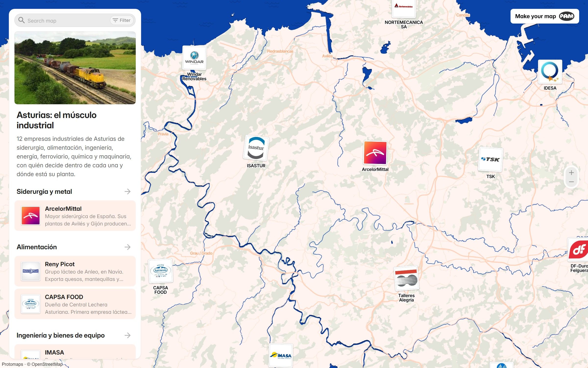Open the ArcelorMittal card in sidebar

(x=75, y=216)
